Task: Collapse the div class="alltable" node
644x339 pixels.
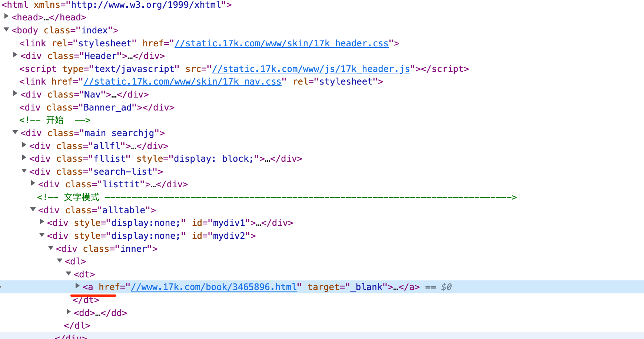Action: (x=33, y=209)
